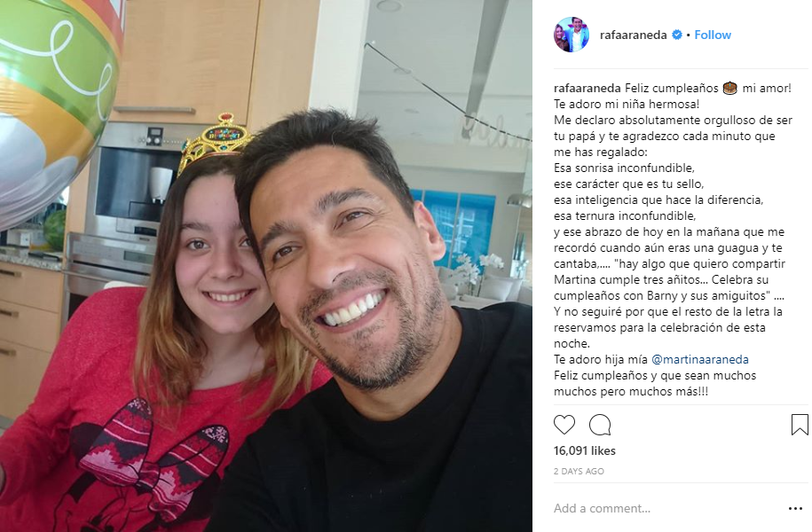This screenshot has height=532, width=812.
Task: Open rafaaraneda's profile picture
Action: [x=572, y=35]
